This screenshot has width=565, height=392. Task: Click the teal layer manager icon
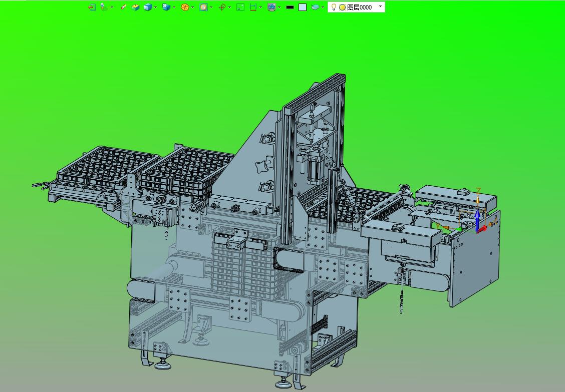coord(315,7)
